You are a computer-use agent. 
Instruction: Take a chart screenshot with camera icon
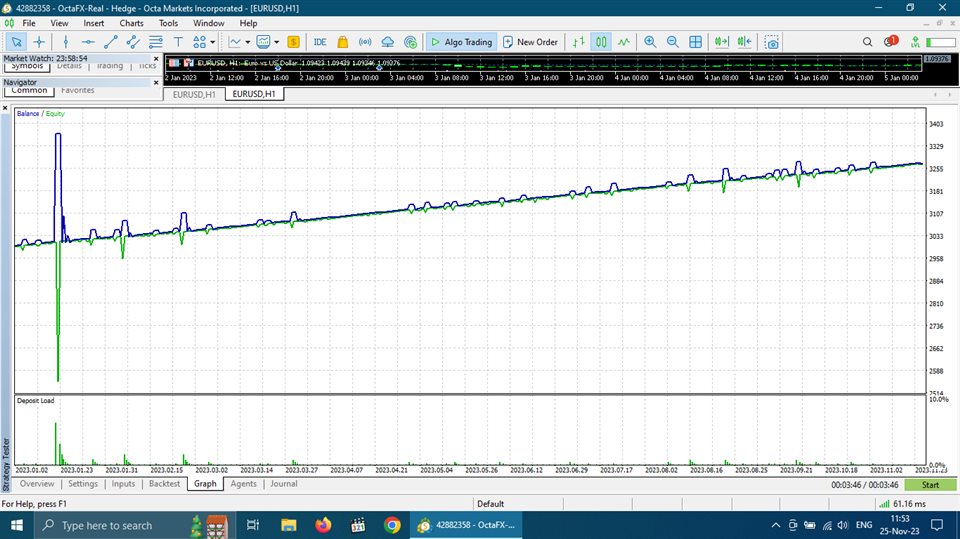pos(771,42)
